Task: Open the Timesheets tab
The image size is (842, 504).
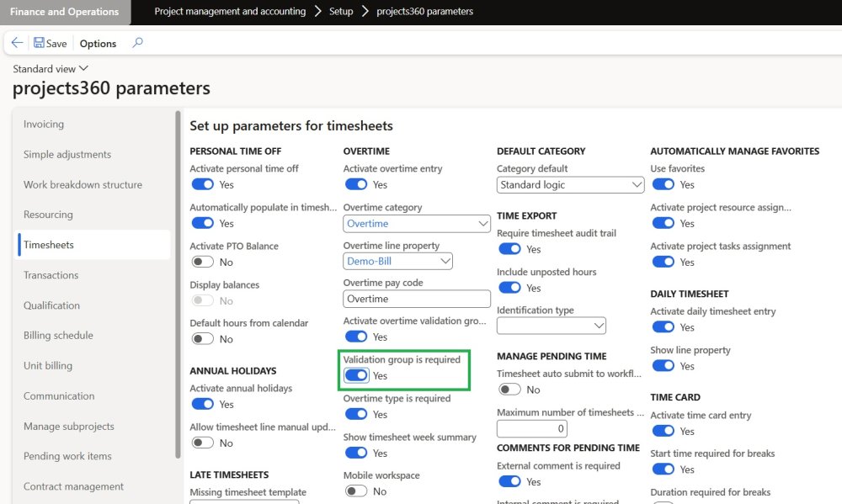Action: click(x=49, y=245)
